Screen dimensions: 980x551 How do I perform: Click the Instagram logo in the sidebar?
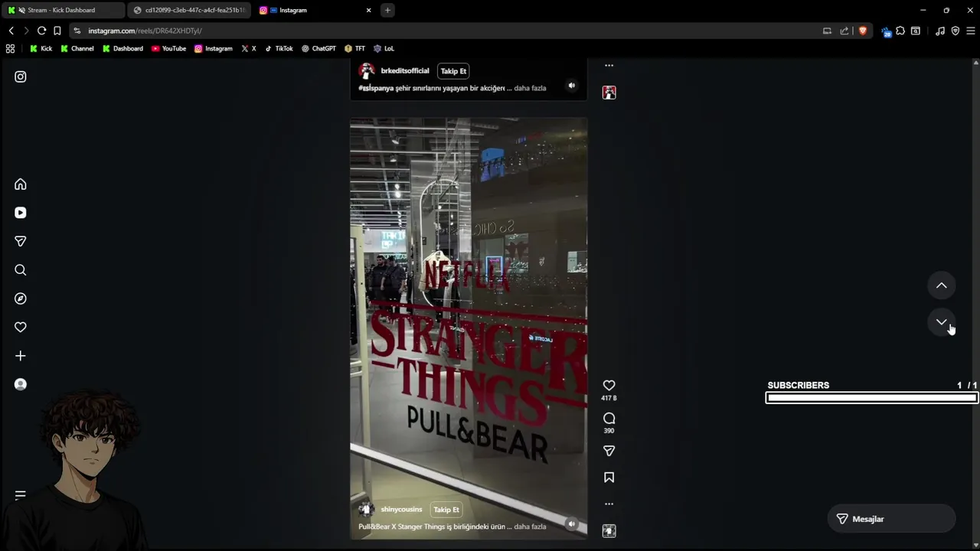tap(21, 77)
